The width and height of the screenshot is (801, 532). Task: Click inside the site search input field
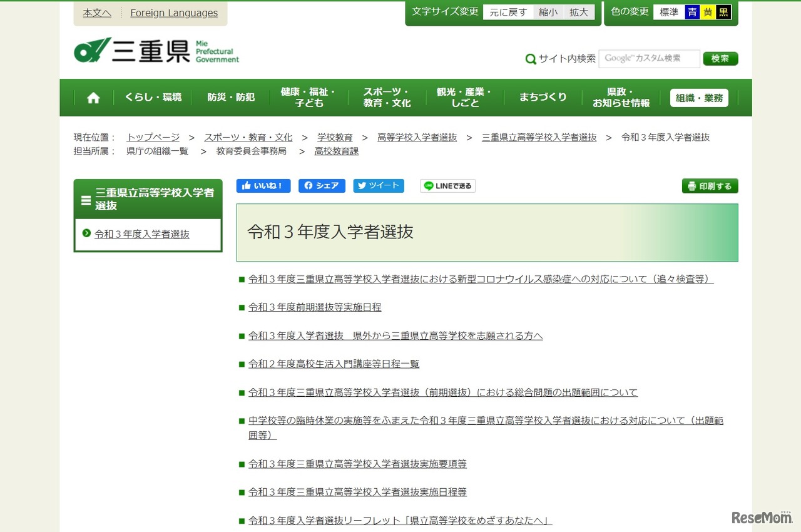649,58
